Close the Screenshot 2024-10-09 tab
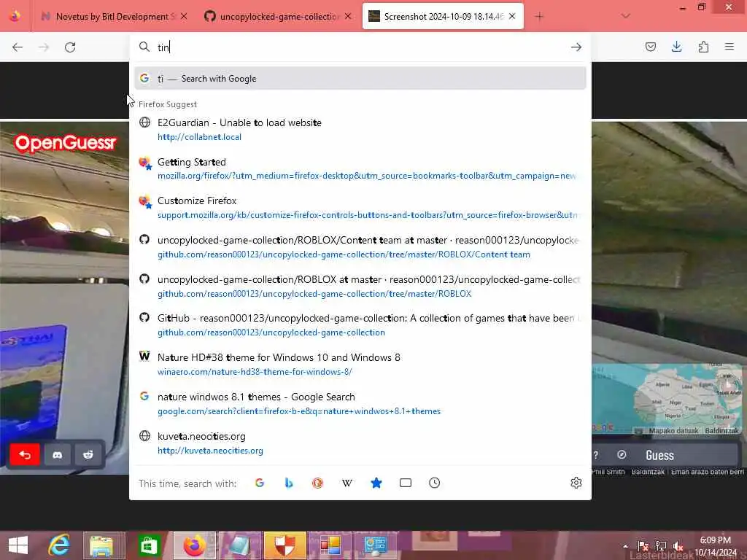Screen dimensions: 747x560 click(512, 16)
